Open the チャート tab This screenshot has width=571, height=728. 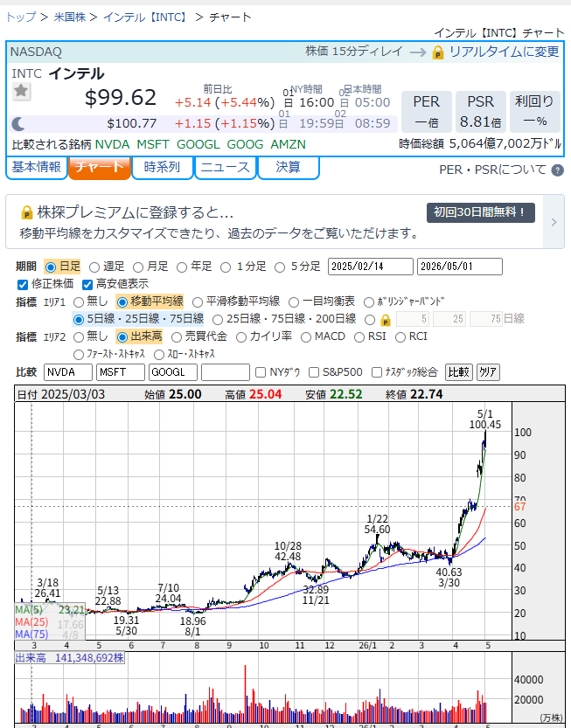coord(100,167)
